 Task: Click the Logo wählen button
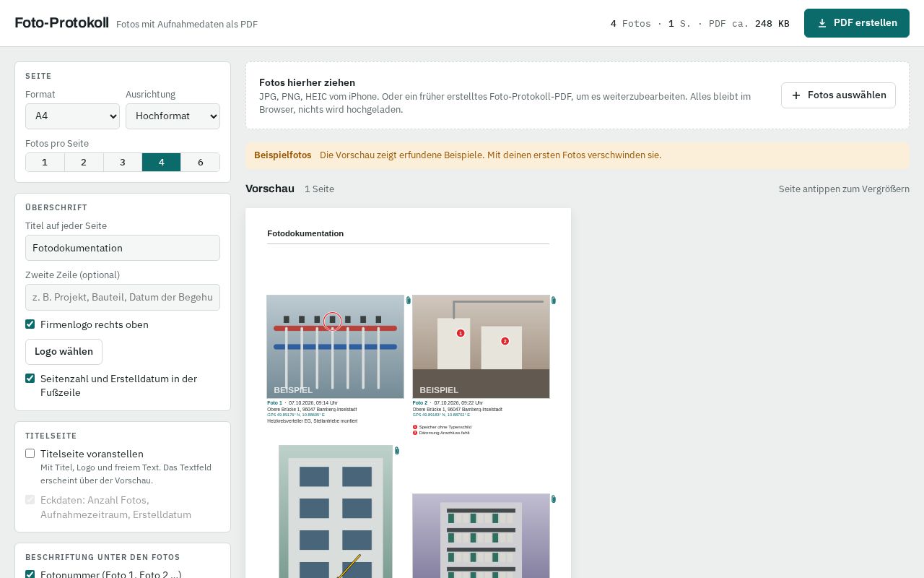[x=64, y=352]
